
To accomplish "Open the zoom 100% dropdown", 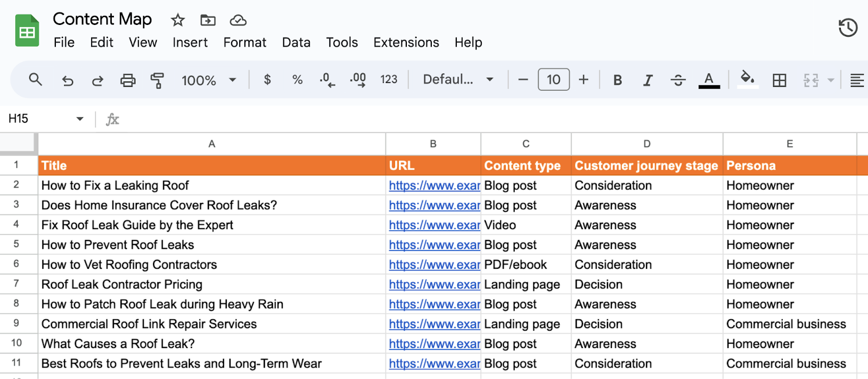I will click(x=208, y=80).
